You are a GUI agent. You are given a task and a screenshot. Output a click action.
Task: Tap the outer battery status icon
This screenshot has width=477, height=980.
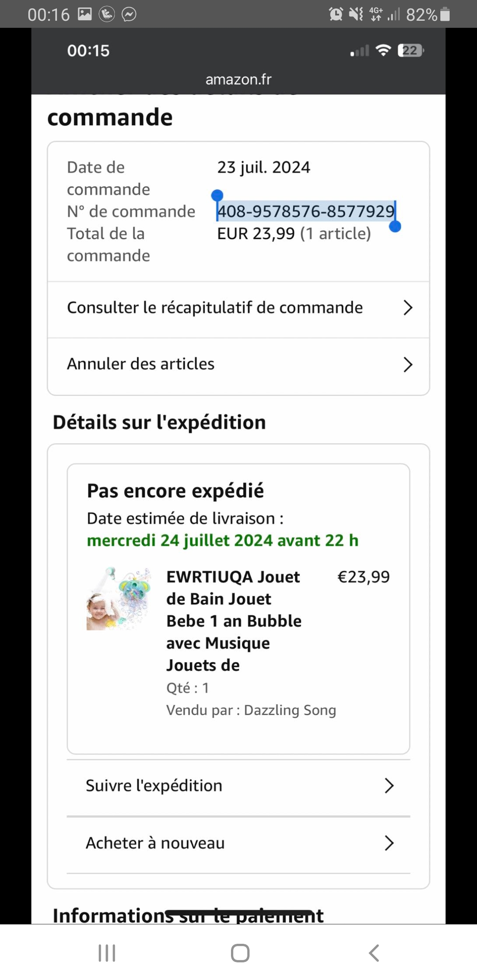[x=445, y=15]
